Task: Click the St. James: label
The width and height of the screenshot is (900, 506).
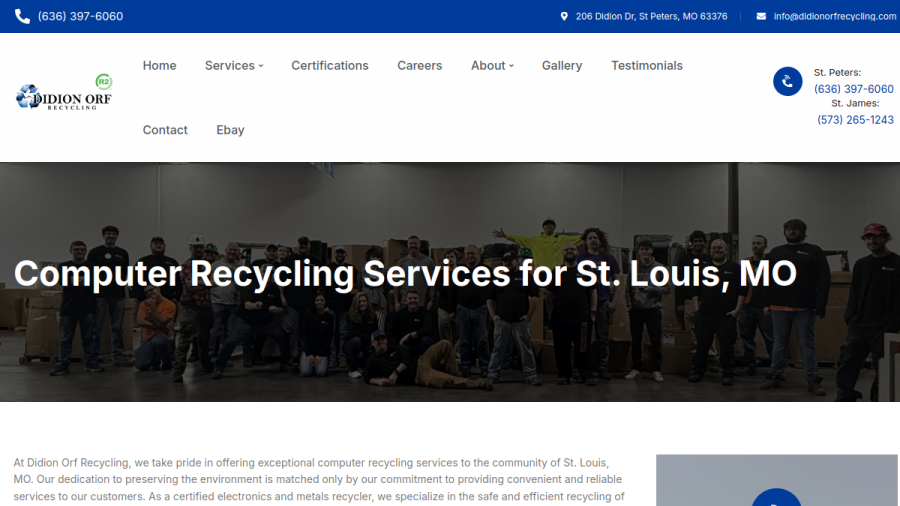Action: tap(855, 104)
